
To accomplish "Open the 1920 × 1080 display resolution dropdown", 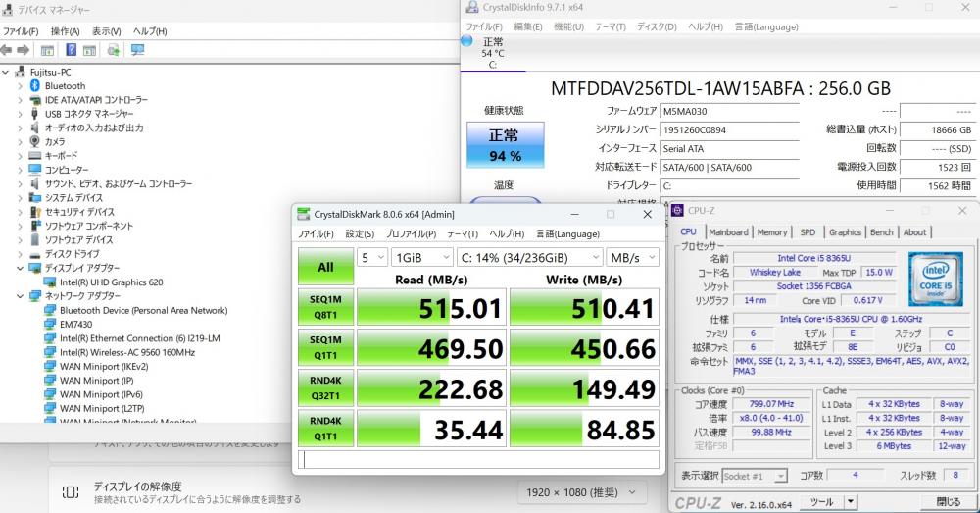I will tap(582, 493).
